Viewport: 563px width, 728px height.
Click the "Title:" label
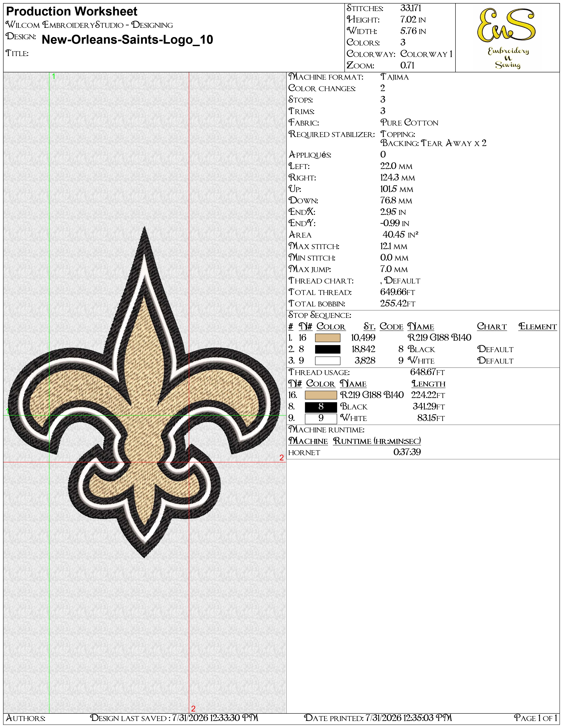(x=17, y=53)
